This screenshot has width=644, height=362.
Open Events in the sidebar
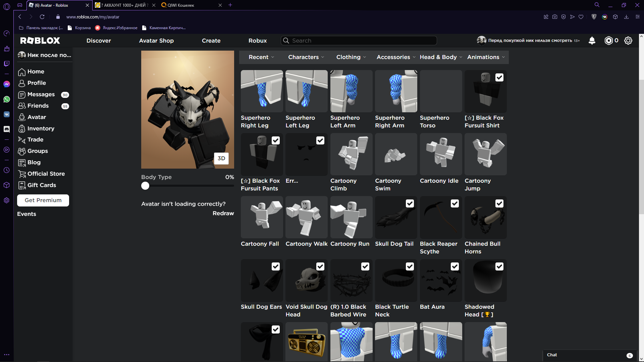[26, 214]
